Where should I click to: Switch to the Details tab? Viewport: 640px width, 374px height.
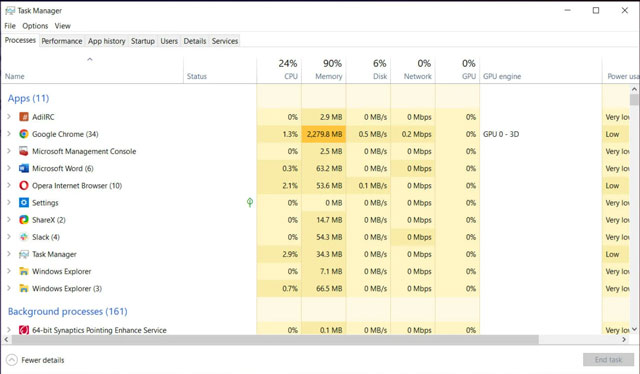point(195,41)
